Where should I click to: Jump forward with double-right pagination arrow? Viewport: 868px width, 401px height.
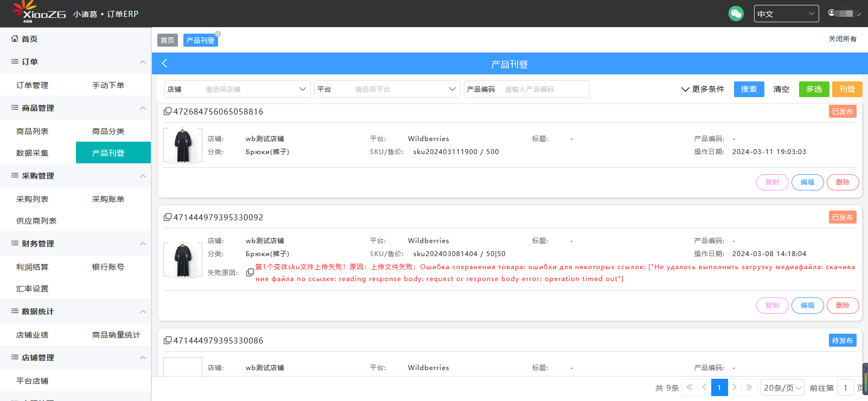(x=749, y=387)
